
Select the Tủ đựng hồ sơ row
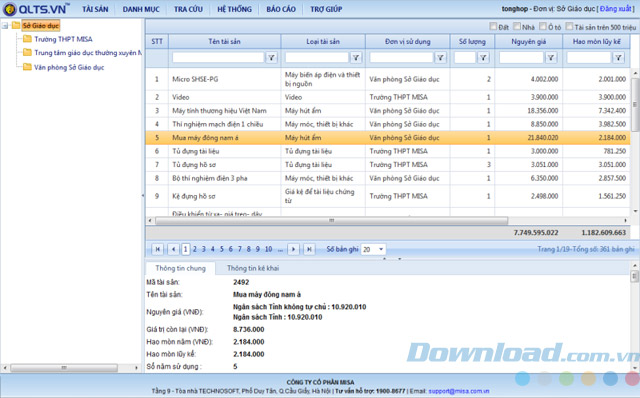388,165
